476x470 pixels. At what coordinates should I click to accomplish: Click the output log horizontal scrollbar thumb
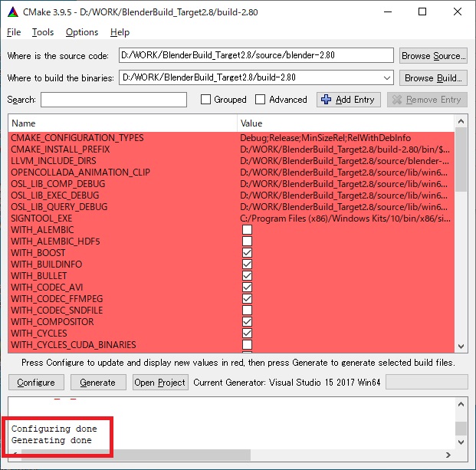pyautogui.click(x=136, y=455)
